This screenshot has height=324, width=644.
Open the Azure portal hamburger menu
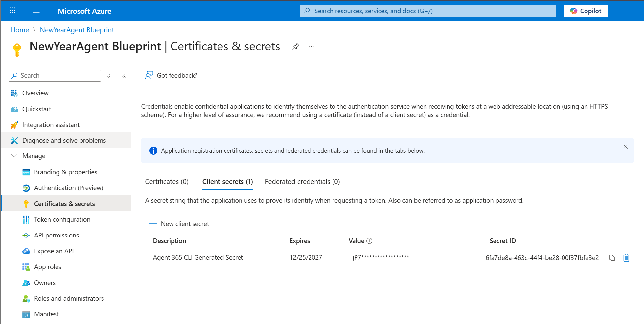click(36, 11)
